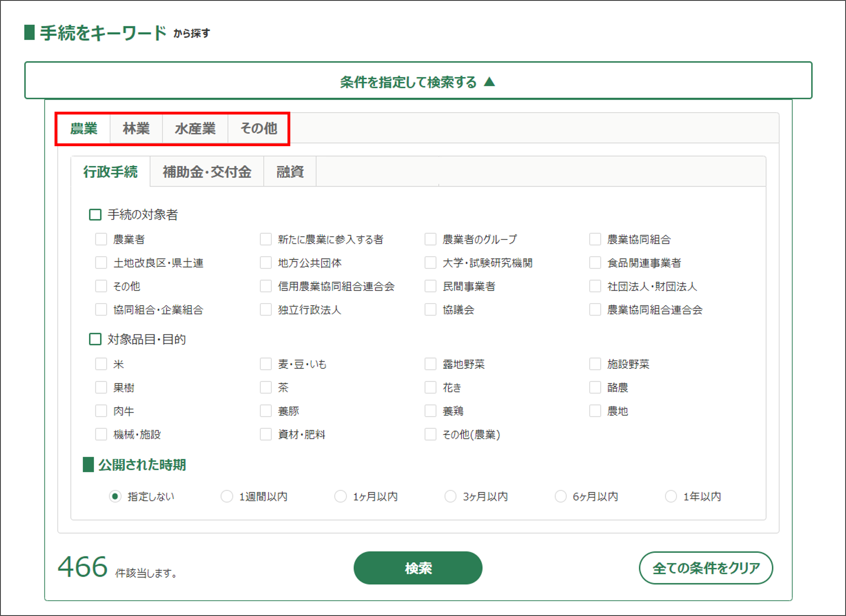Check the 食品関連事業者 checkbox

pos(595,263)
